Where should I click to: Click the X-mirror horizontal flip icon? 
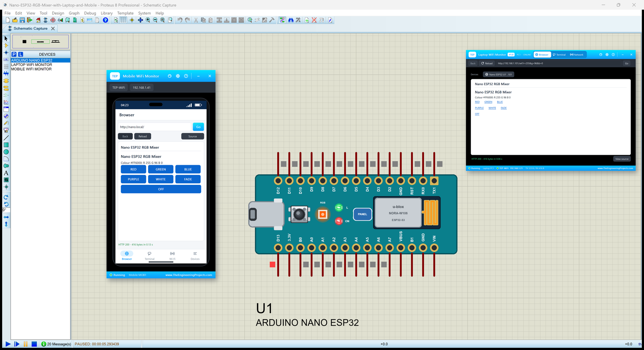pyautogui.click(x=6, y=217)
